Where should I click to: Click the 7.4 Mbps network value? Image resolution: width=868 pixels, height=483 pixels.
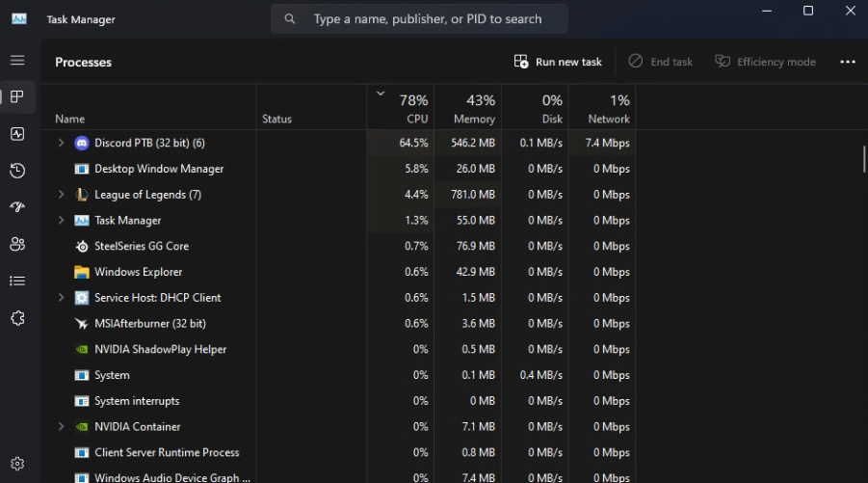[607, 143]
